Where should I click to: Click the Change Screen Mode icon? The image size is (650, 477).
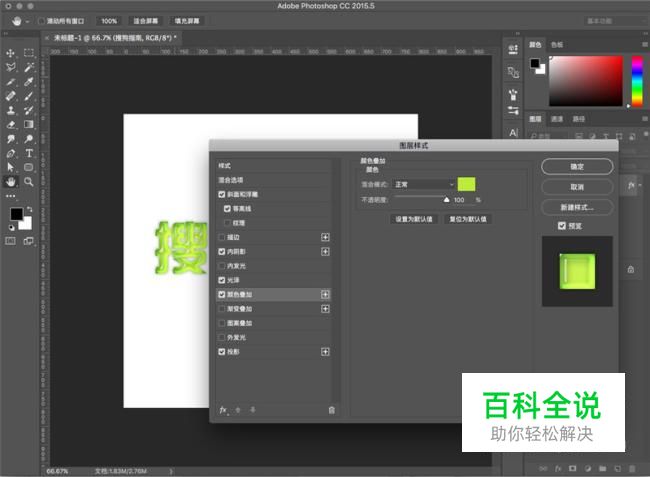tap(29, 241)
